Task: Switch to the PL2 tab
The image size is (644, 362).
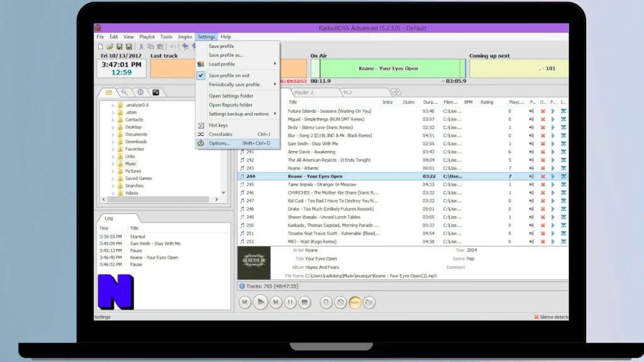Action: coord(347,93)
